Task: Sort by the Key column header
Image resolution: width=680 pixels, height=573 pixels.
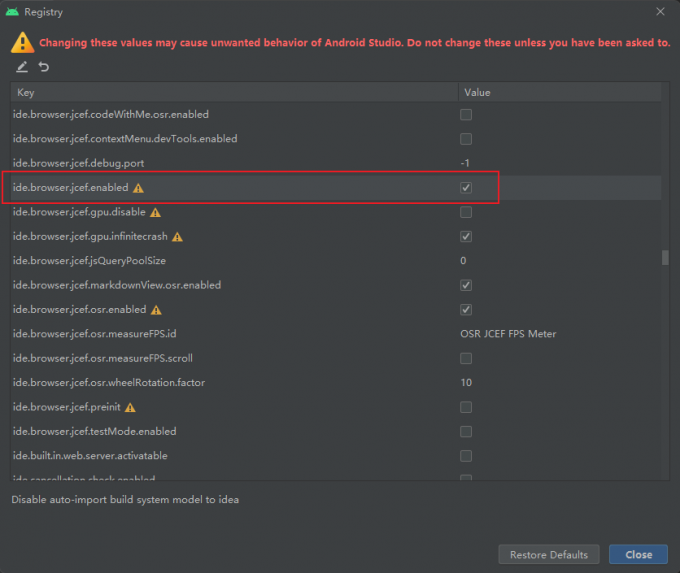Action: (234, 92)
